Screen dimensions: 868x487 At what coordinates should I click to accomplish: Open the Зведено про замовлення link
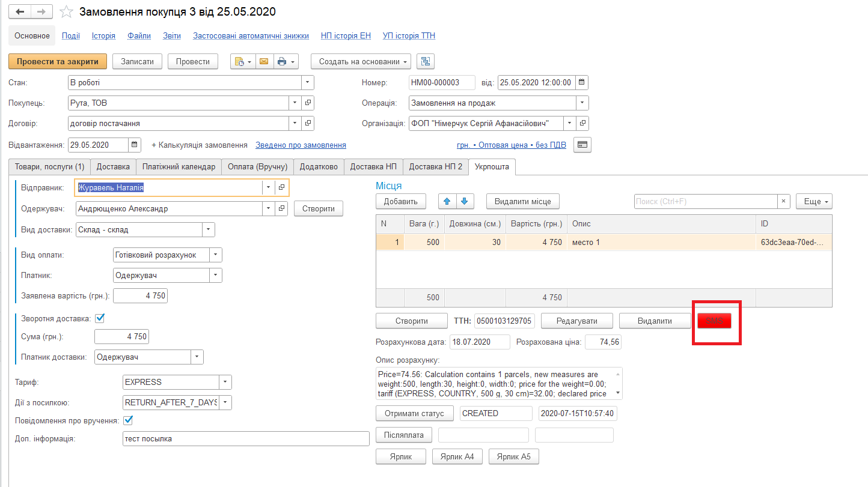click(x=301, y=145)
